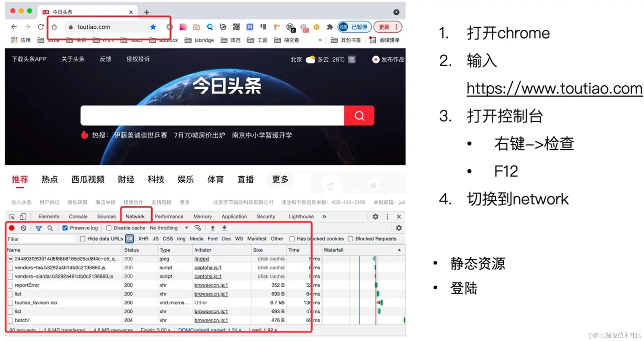This screenshot has height=341, width=644.
Task: Open the Performance tab in DevTools
Action: click(x=169, y=216)
